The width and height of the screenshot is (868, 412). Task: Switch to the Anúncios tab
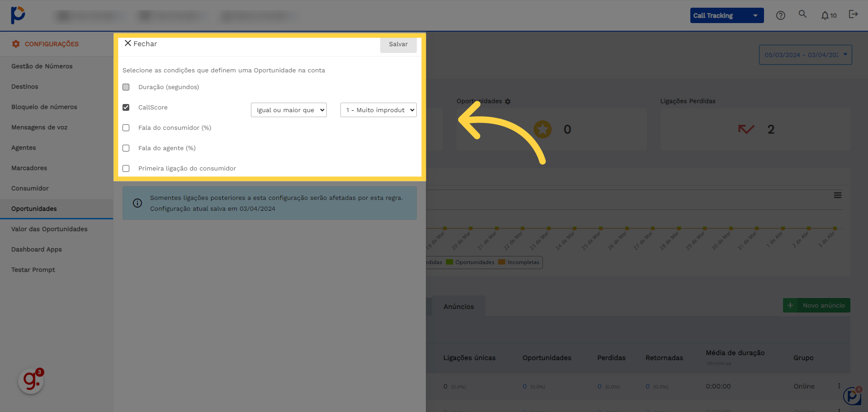click(458, 306)
